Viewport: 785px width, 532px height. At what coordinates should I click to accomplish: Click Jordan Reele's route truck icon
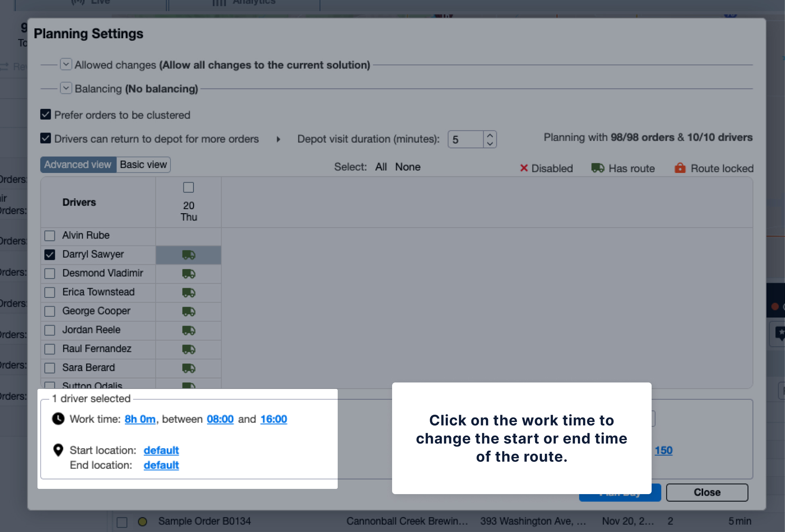189,330
